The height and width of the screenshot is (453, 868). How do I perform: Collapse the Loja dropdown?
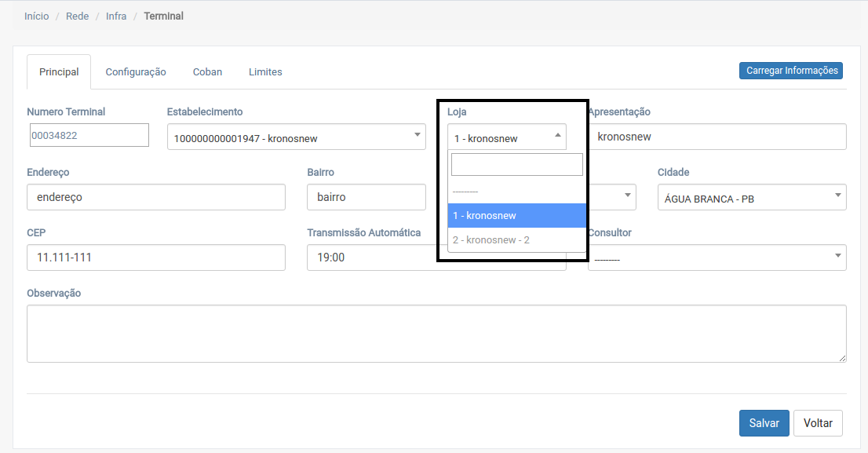pyautogui.click(x=507, y=138)
